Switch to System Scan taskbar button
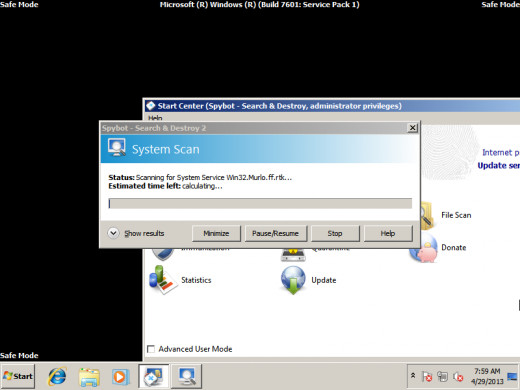520x390 pixels. pyautogui.click(x=186, y=376)
